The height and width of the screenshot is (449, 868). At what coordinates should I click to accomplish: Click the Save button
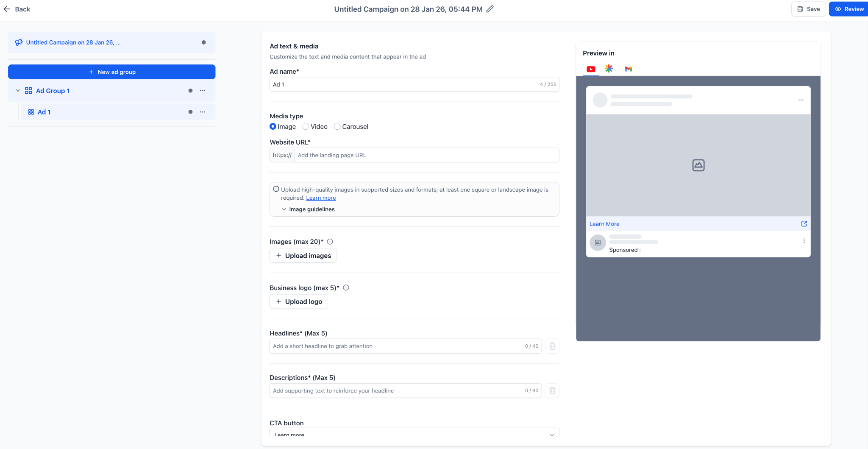(x=808, y=9)
